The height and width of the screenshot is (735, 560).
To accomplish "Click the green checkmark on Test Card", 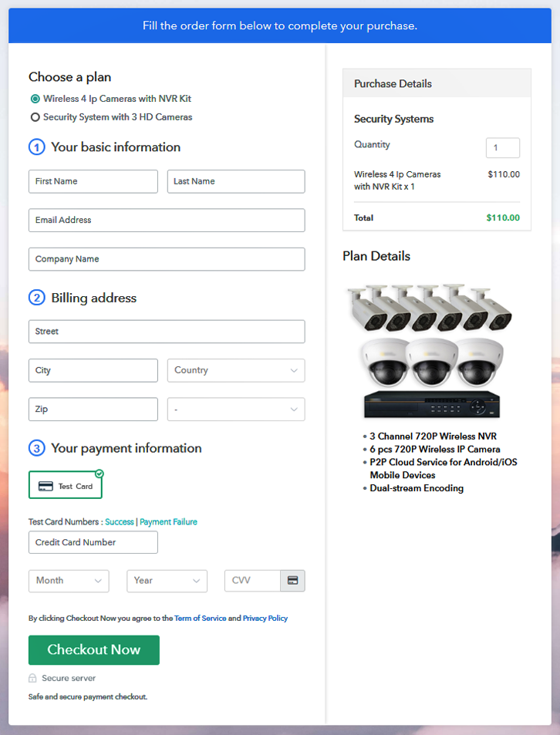I will (x=100, y=474).
